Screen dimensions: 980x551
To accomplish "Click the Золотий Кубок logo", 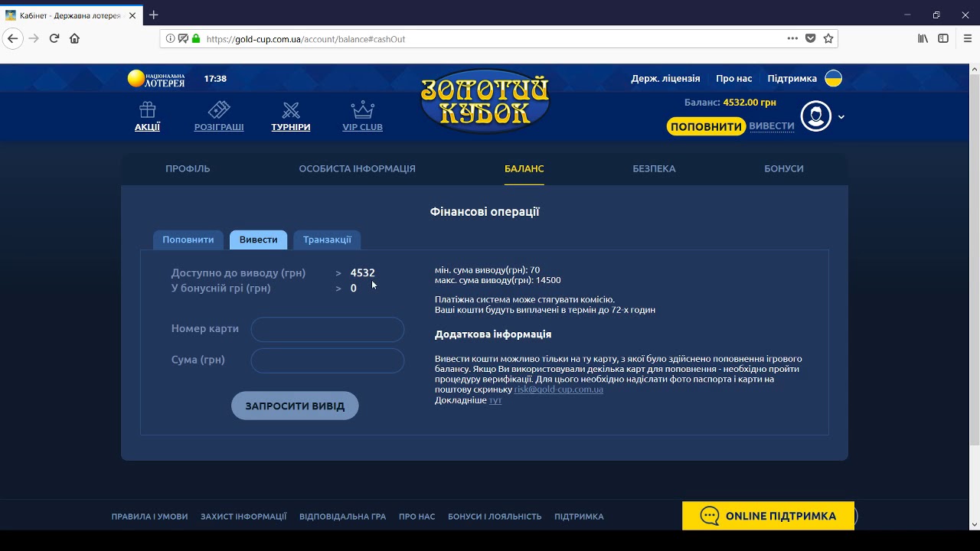I will [x=485, y=101].
